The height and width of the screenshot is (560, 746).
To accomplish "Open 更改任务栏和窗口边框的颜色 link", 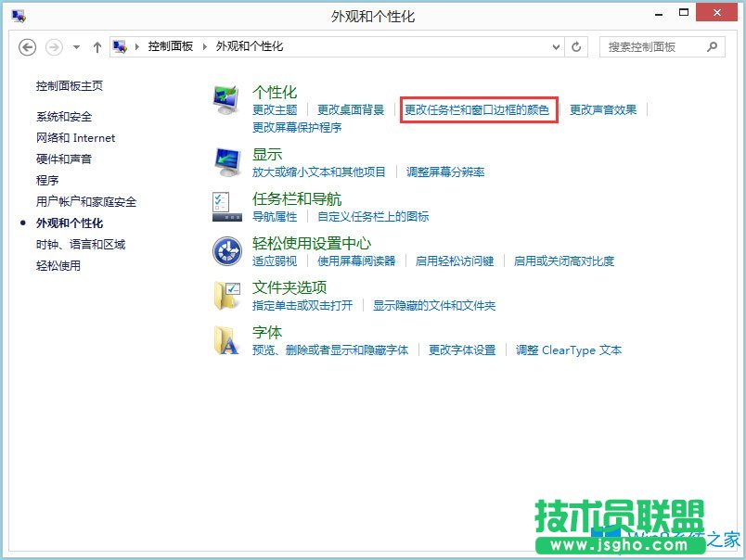I will tap(478, 109).
